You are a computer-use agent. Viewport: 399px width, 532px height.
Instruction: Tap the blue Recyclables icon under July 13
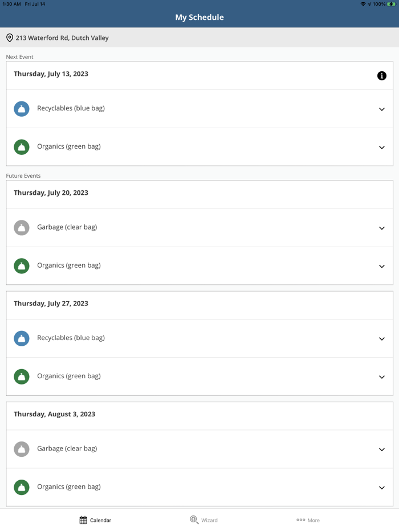pyautogui.click(x=22, y=109)
